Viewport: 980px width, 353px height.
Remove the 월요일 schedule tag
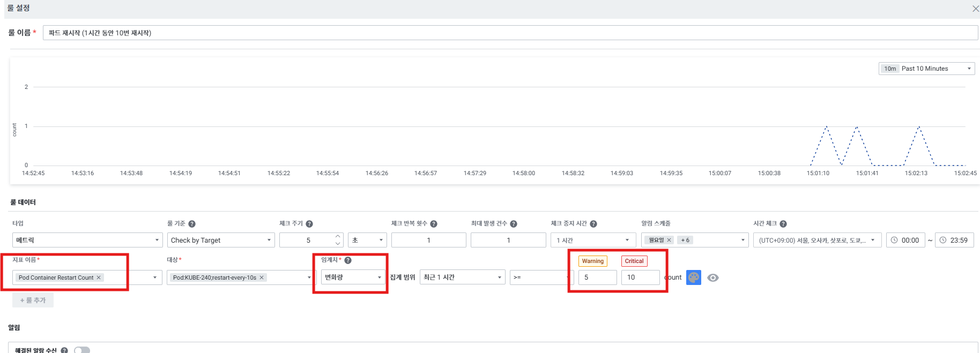coord(669,240)
